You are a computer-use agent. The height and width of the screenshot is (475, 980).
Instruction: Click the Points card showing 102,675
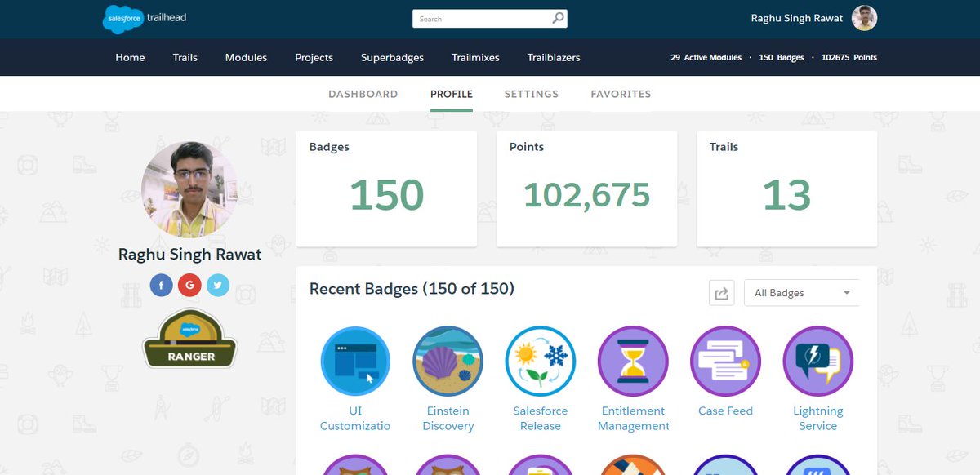tap(586, 189)
